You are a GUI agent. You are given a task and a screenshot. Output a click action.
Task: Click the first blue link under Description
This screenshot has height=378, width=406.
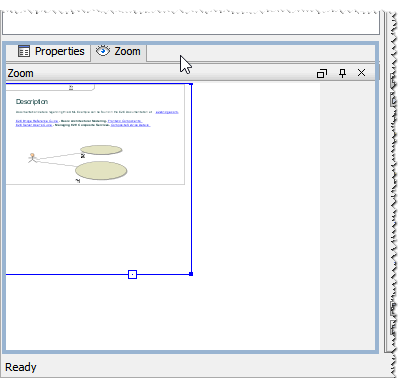[37, 121]
